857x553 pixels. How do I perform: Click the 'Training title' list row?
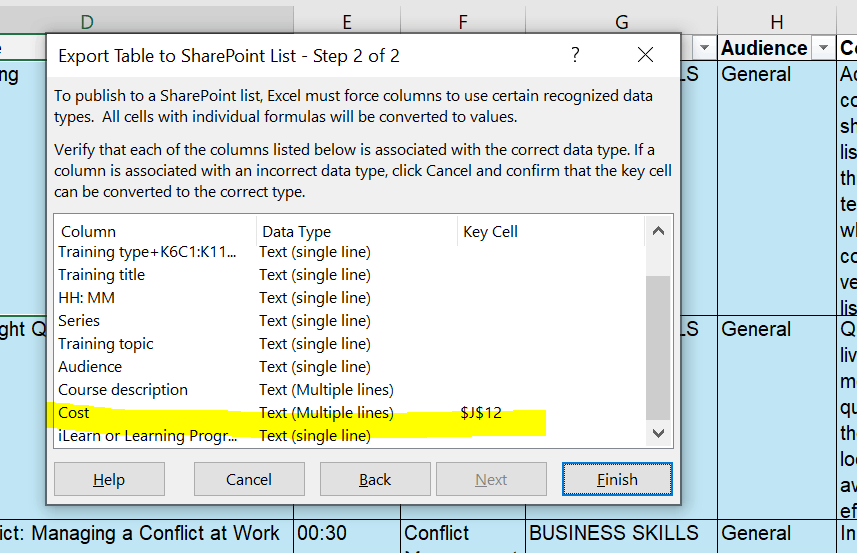[x=350, y=275]
